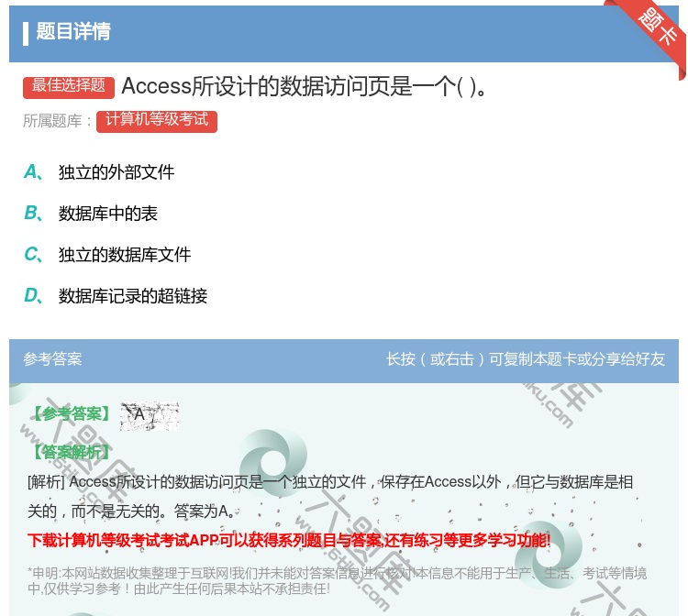Select option C 独立的数据库文件
The height and width of the screenshot is (616, 688).
coord(107,254)
